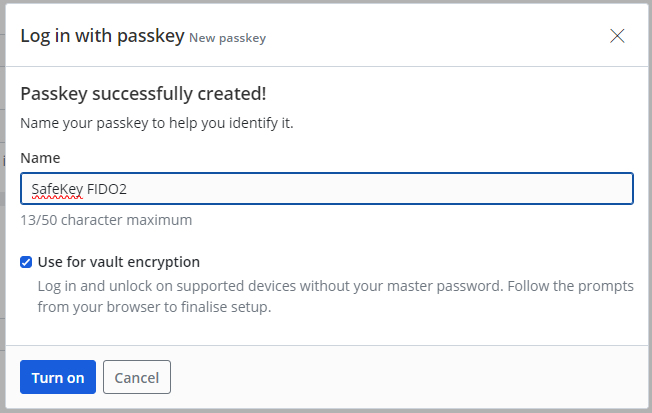The height and width of the screenshot is (413, 652).
Task: Cancel the passkey setup
Action: pyautogui.click(x=137, y=377)
